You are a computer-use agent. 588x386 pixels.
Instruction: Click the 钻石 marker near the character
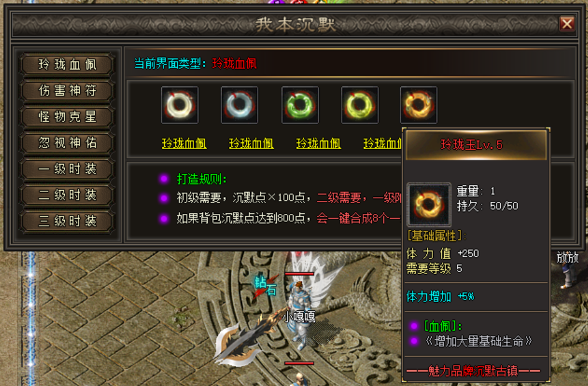(x=266, y=287)
